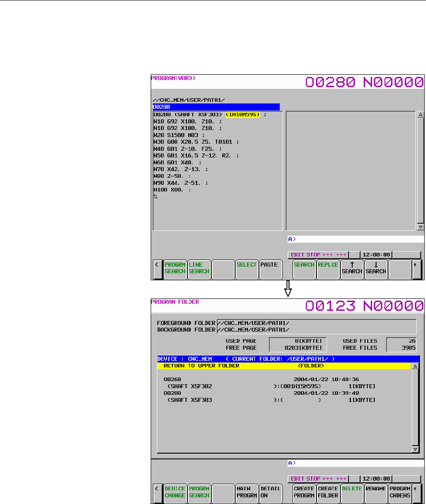Click line N70 X42. Z-13.
Screen dimensions: 426x504
(x=181, y=169)
